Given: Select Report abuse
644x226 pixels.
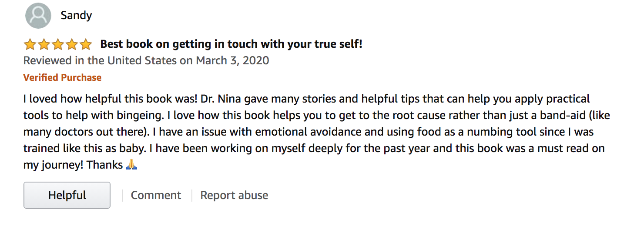Looking at the screenshot, I should 234,196.
